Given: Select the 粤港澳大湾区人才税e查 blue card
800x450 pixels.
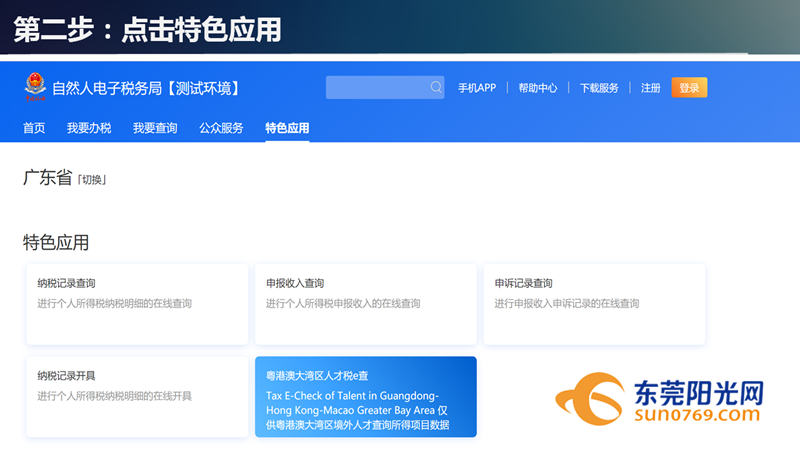Looking at the screenshot, I should coord(365,397).
